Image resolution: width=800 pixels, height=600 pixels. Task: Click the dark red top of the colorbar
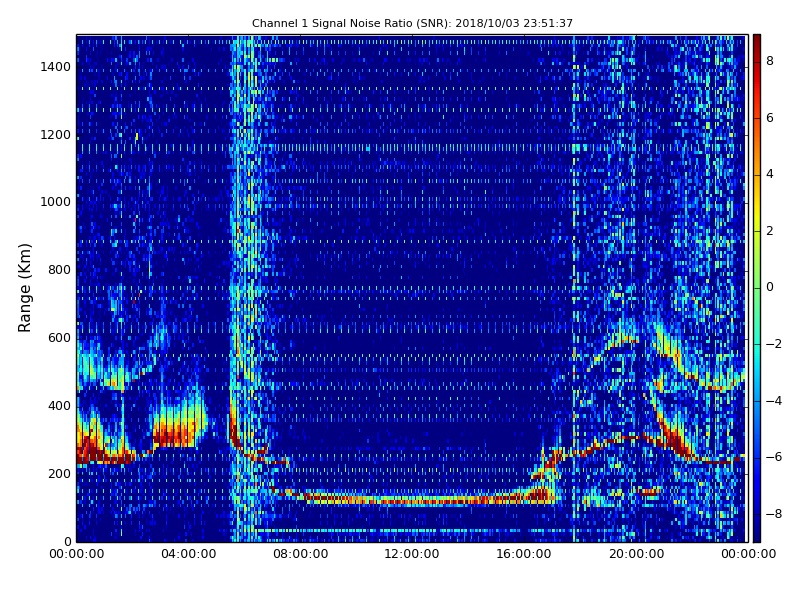click(757, 43)
